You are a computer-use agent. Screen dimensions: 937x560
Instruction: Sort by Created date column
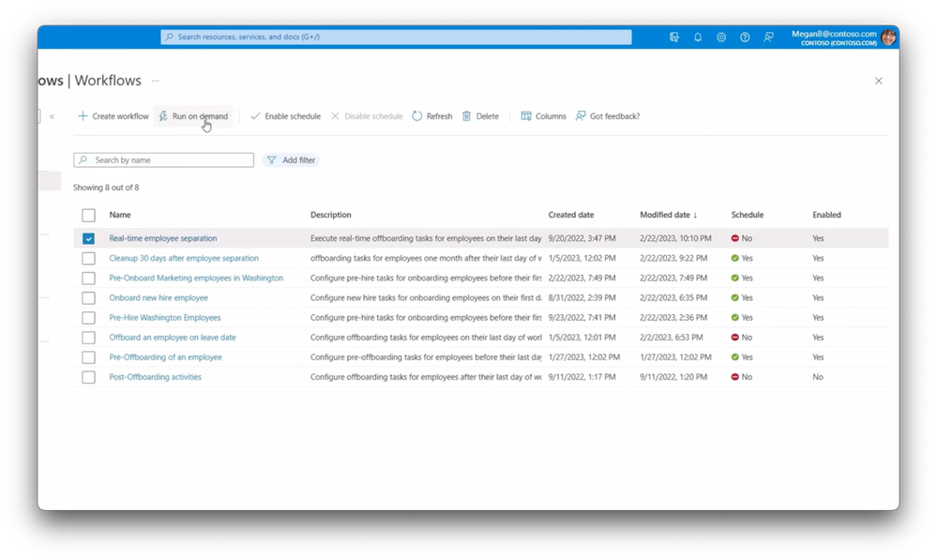click(x=571, y=215)
